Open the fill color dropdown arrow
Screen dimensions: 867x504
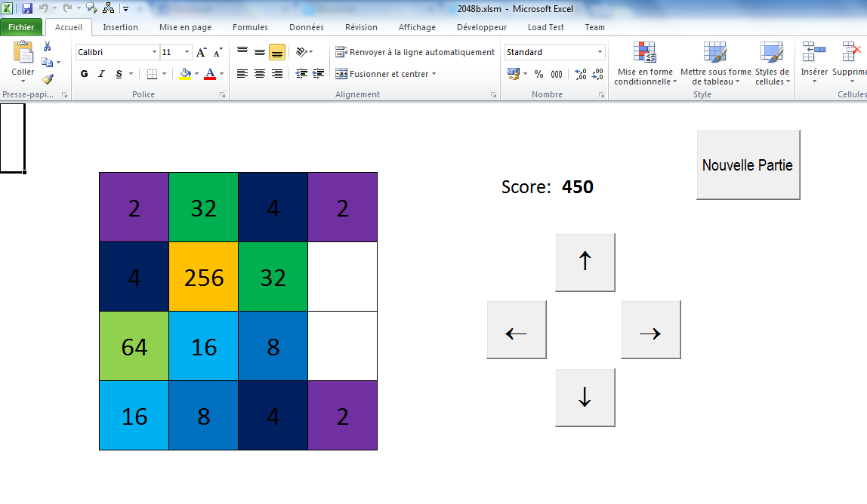[x=196, y=75]
